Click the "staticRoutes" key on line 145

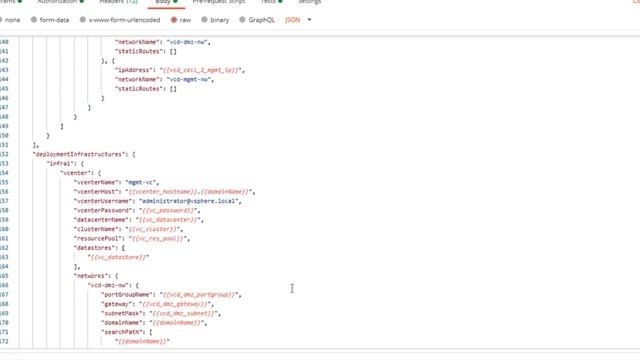(139, 89)
